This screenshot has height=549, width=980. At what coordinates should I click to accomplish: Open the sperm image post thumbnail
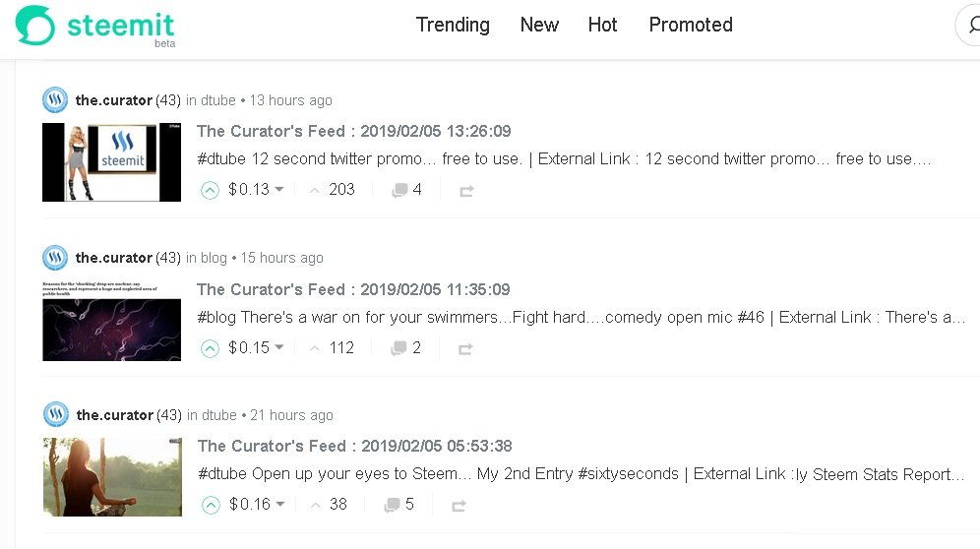coord(112,321)
